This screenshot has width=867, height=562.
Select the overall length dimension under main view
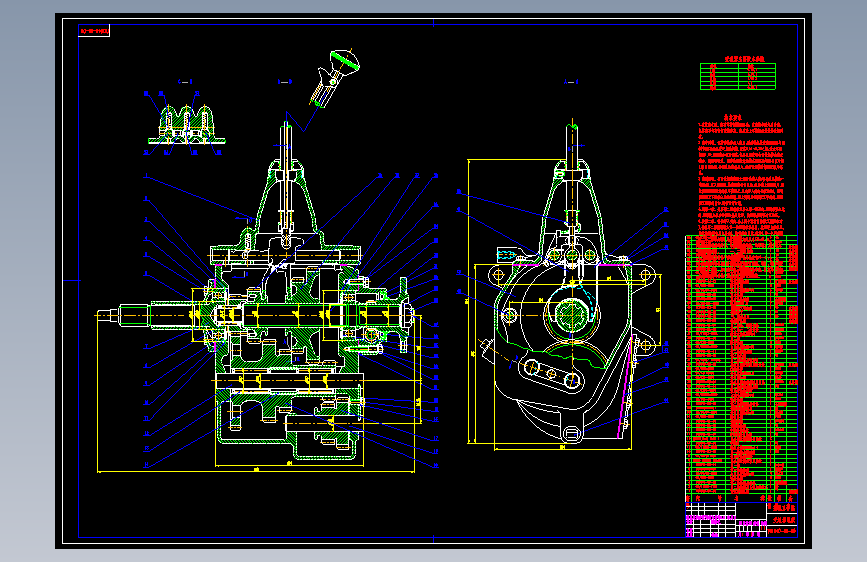tap(256, 471)
